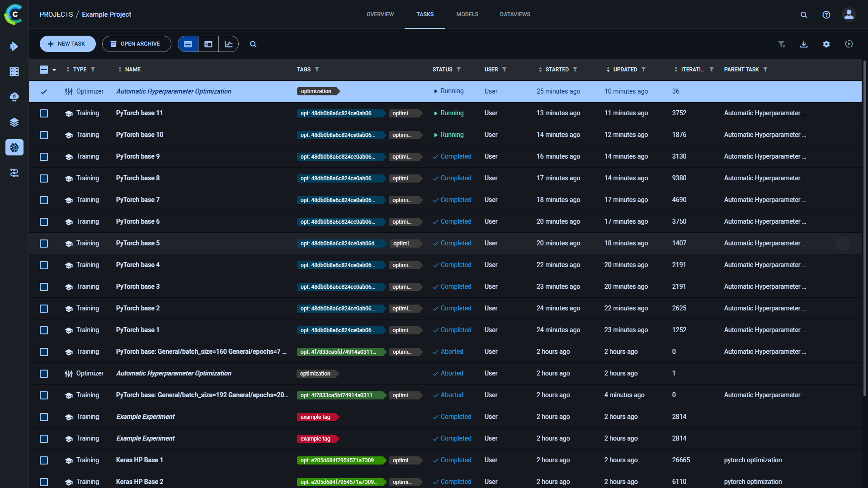Open the Tags column filter
Viewport: 868px width, 488px height.
317,69
